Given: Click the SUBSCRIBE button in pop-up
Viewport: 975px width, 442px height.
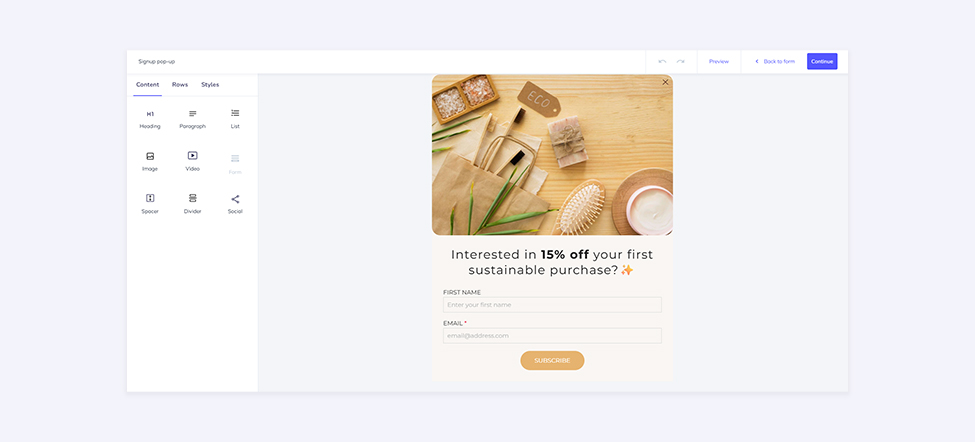Looking at the screenshot, I should coord(552,361).
